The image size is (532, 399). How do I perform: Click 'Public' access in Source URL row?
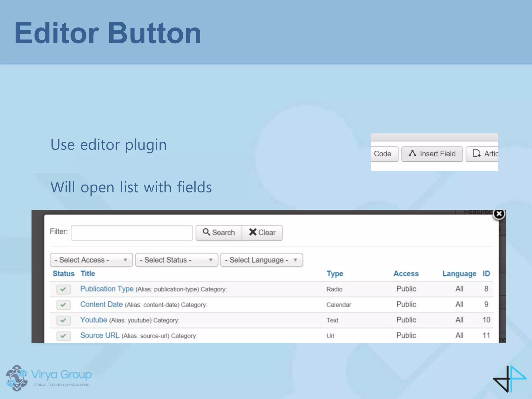(406, 336)
